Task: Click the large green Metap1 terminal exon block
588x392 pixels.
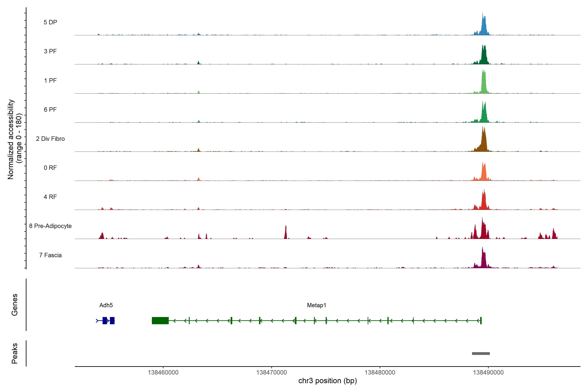Action: click(x=160, y=320)
